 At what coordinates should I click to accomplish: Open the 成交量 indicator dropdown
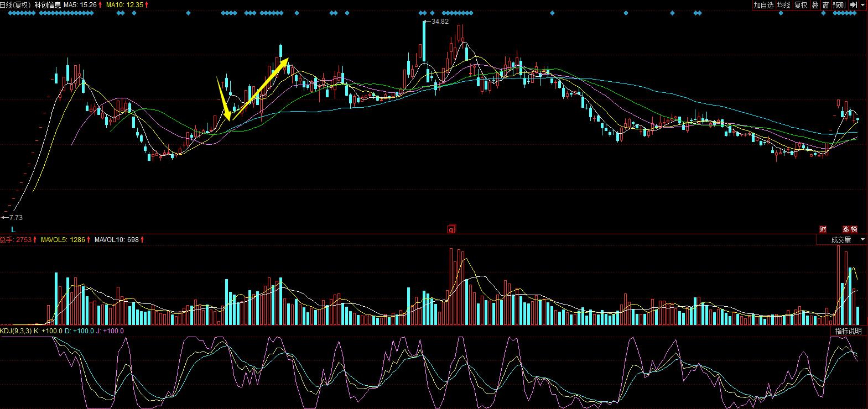(841, 240)
